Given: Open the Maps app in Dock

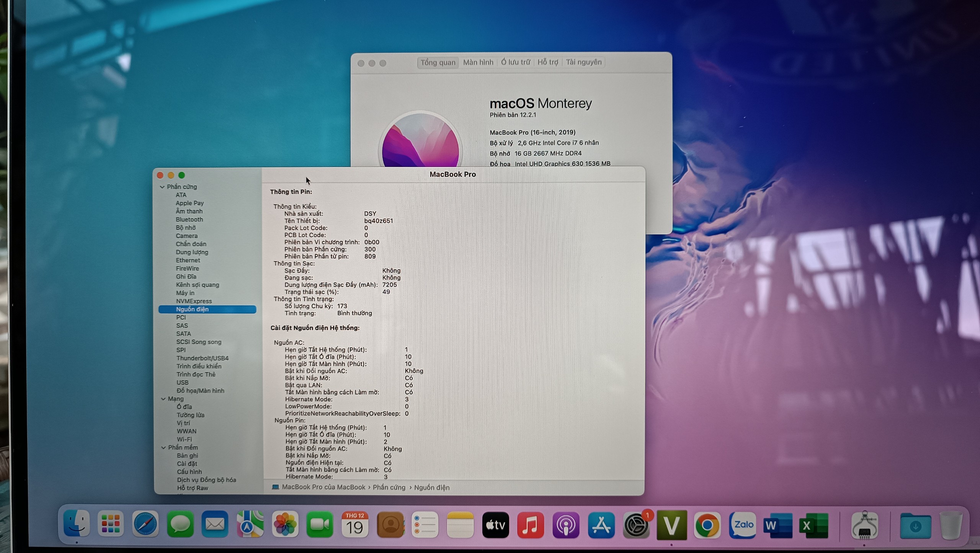Looking at the screenshot, I should point(250,524).
